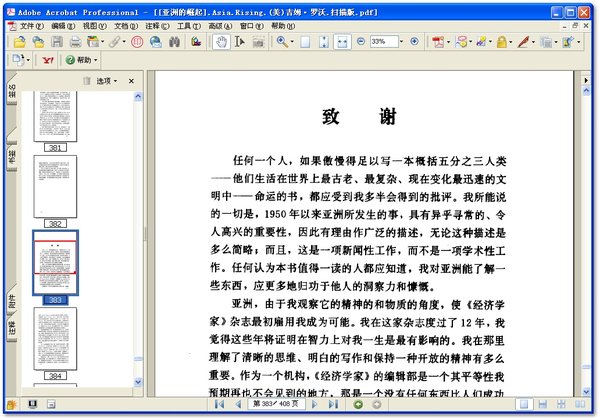
Task: Toggle the Text Select tool
Action: coord(240,42)
